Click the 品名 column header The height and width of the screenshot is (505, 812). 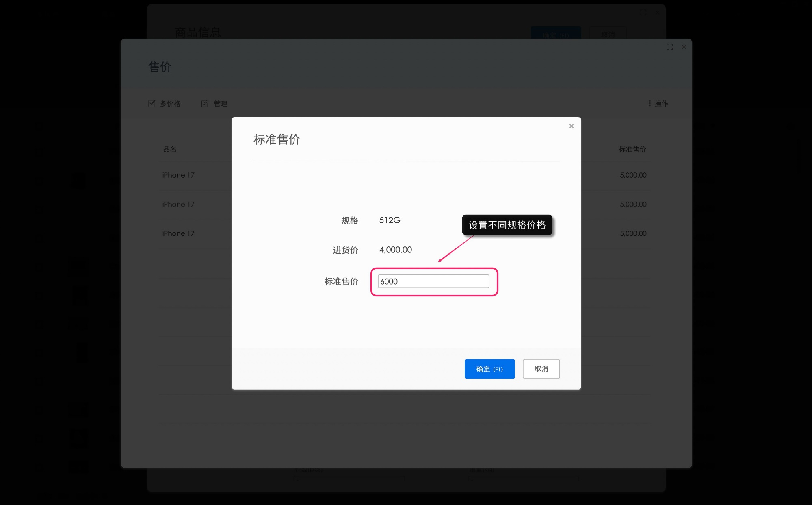[x=170, y=149]
